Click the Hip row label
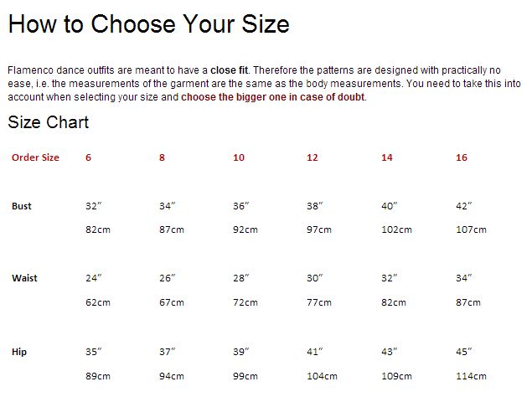This screenshot has height=397, width=532. click(x=19, y=352)
